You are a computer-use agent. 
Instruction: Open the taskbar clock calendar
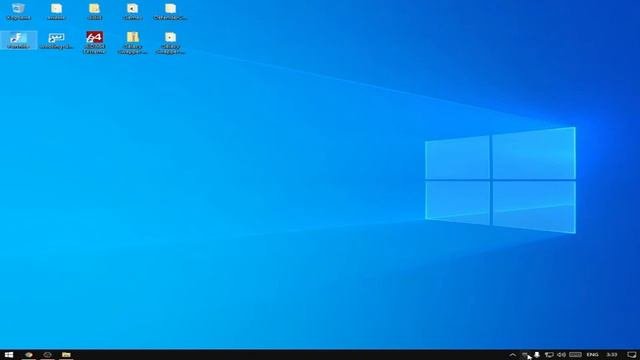pyautogui.click(x=611, y=355)
